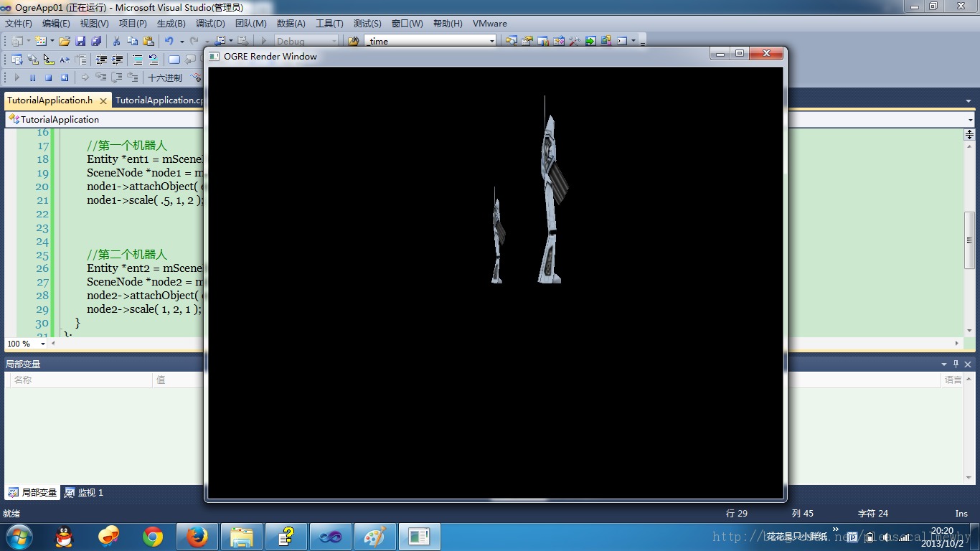Open Firefox from the taskbar
The width and height of the screenshot is (980, 551).
[197, 537]
